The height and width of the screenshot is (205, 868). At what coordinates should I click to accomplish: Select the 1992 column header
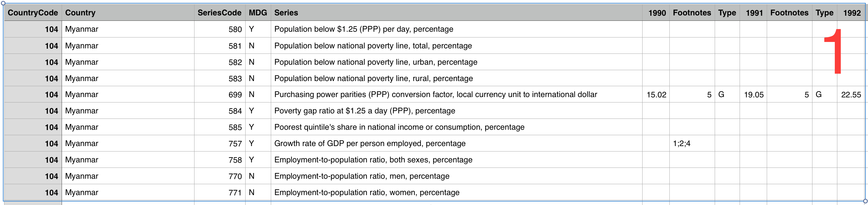(x=852, y=13)
